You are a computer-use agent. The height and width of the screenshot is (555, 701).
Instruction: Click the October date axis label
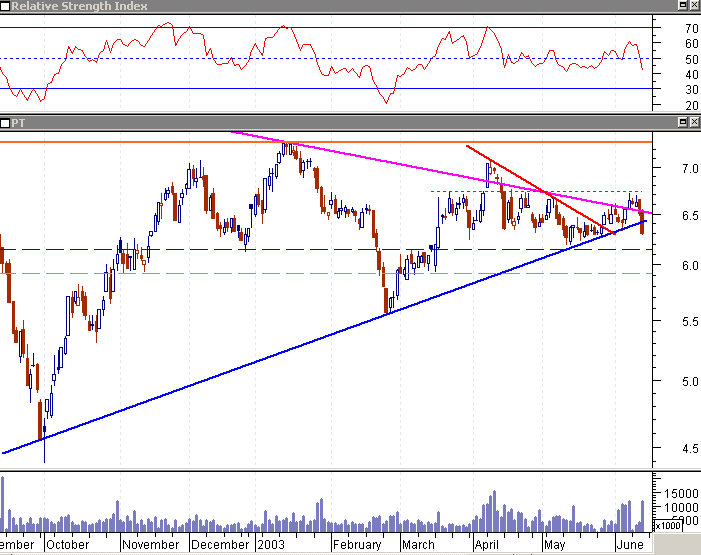pos(68,545)
